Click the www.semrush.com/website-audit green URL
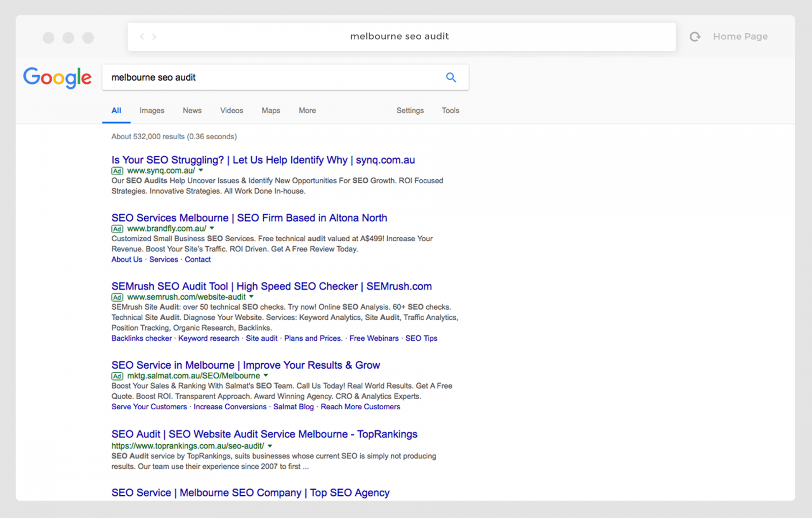Screen dimensions: 812x518 pyautogui.click(x=186, y=298)
